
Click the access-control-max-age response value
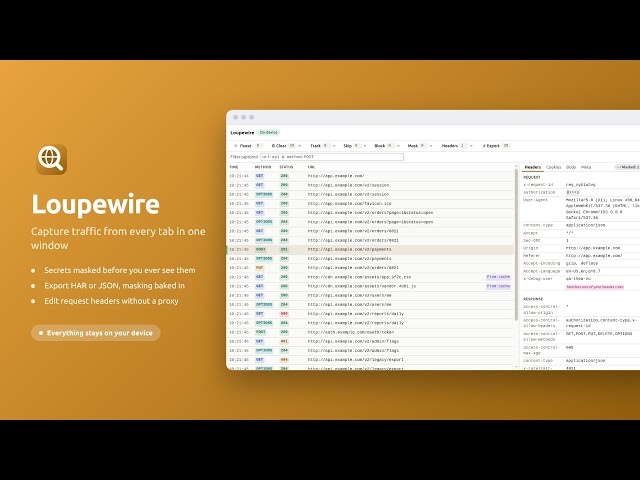(x=569, y=347)
